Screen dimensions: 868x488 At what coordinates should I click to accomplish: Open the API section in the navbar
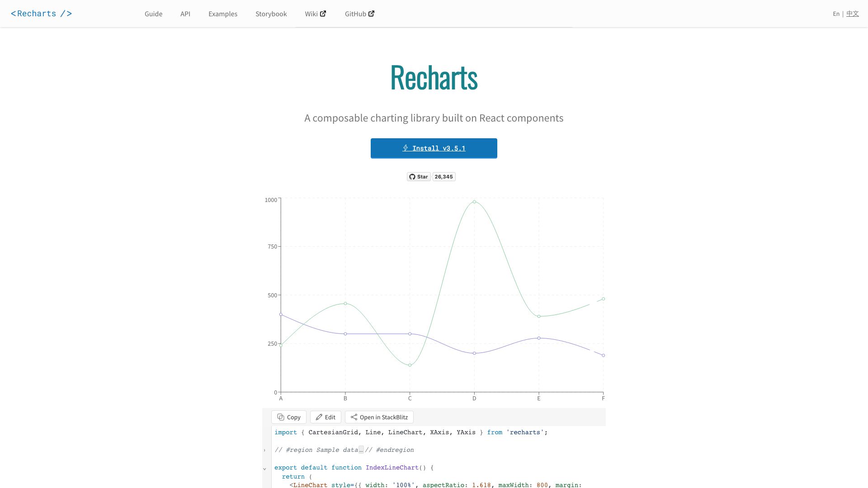tap(185, 14)
